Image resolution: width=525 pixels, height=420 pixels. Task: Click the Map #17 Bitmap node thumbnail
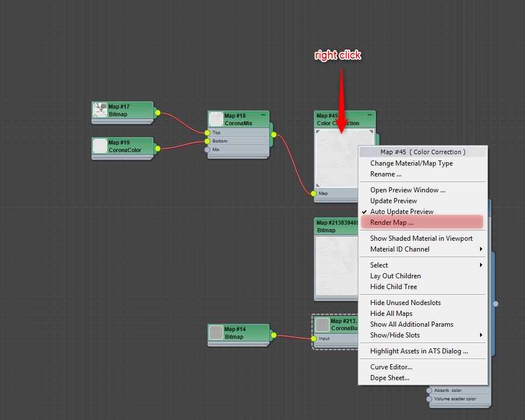click(x=100, y=110)
